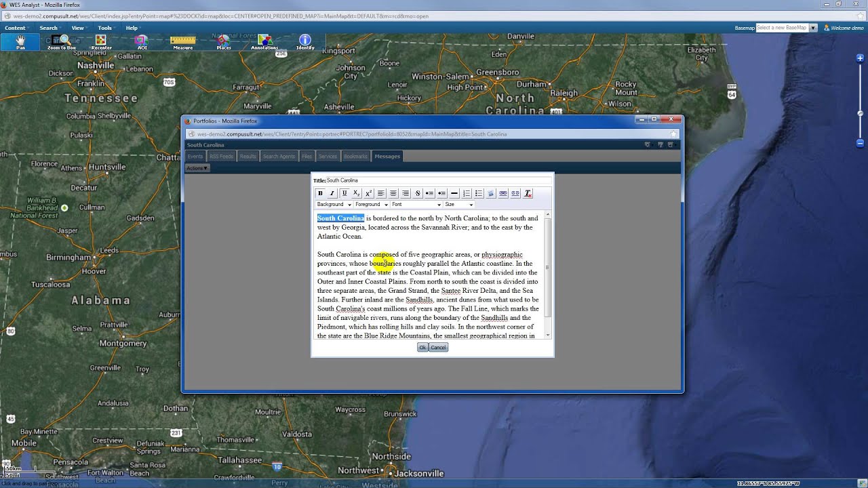Activate the Zoom to Box tool
Image resolution: width=868 pixels, height=488 pixels.
61,42
